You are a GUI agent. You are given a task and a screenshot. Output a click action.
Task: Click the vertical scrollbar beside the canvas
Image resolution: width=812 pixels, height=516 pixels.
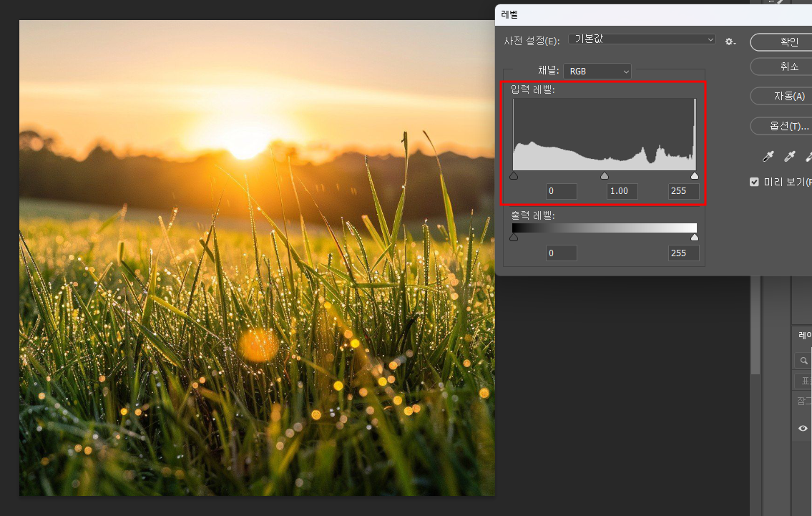[x=755, y=326]
